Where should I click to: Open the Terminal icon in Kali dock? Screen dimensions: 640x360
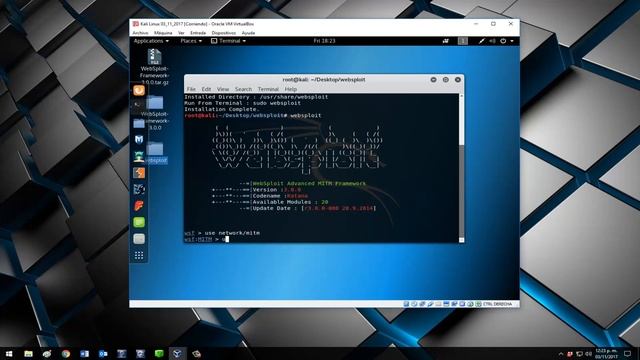(x=139, y=105)
